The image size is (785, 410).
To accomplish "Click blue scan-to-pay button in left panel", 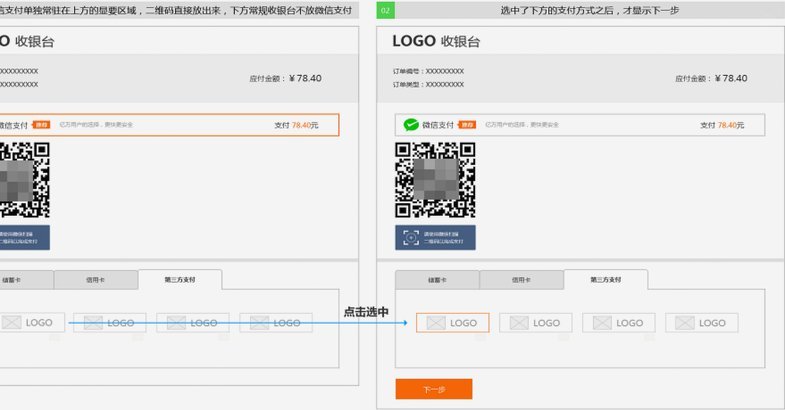I will (x=25, y=238).
